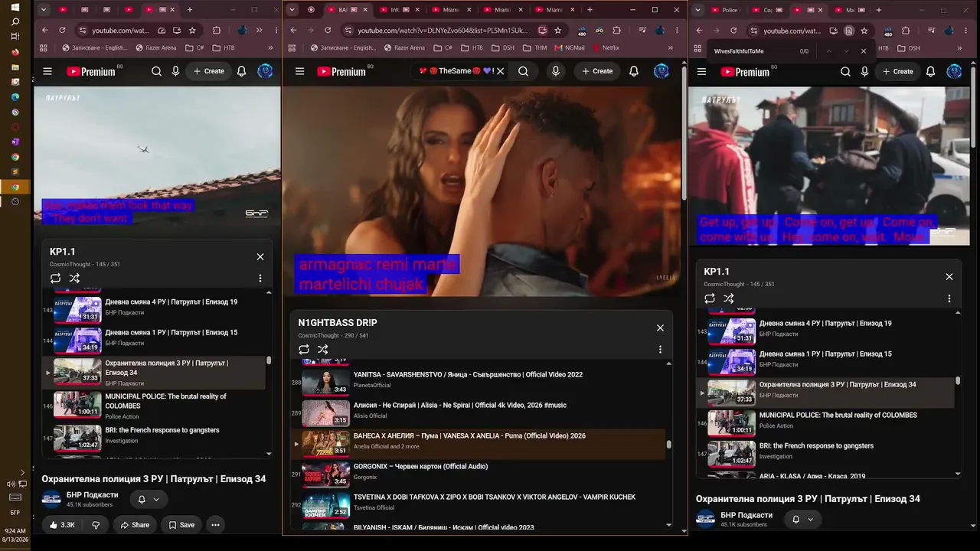
Task: Click search icon in middle window
Action: coord(523,71)
